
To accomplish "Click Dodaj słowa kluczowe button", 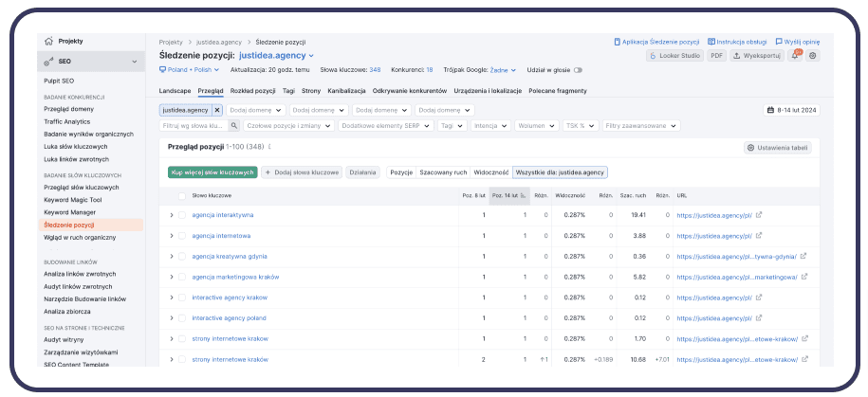I will 302,172.
